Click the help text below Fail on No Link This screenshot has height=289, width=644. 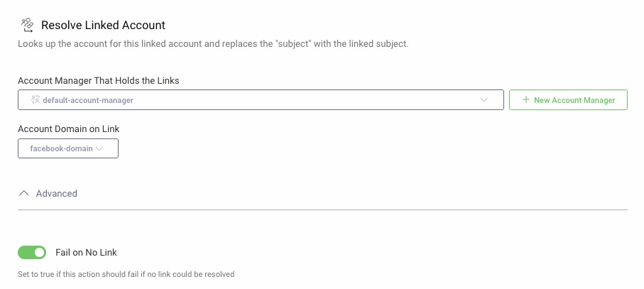click(x=126, y=274)
